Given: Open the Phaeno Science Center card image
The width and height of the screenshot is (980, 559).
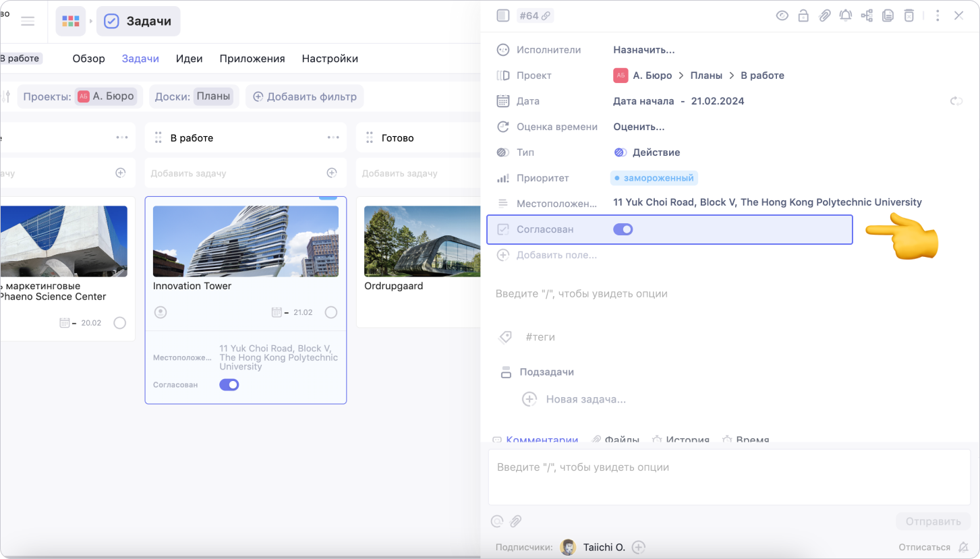Looking at the screenshot, I should tap(63, 241).
